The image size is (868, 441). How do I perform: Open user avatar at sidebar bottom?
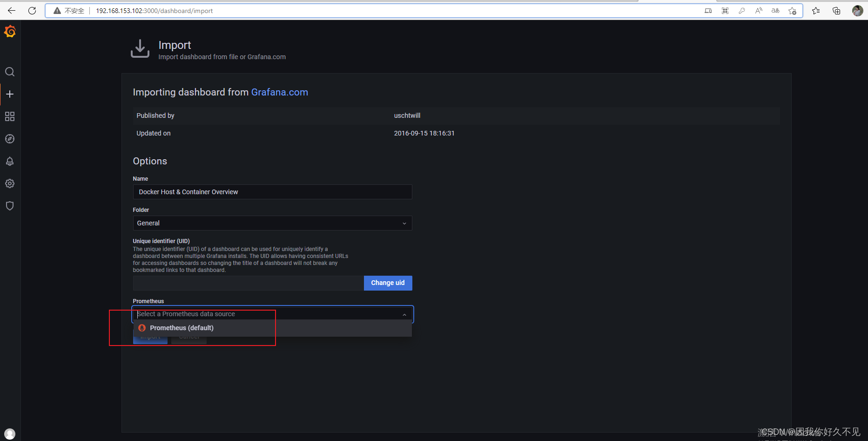click(x=10, y=434)
